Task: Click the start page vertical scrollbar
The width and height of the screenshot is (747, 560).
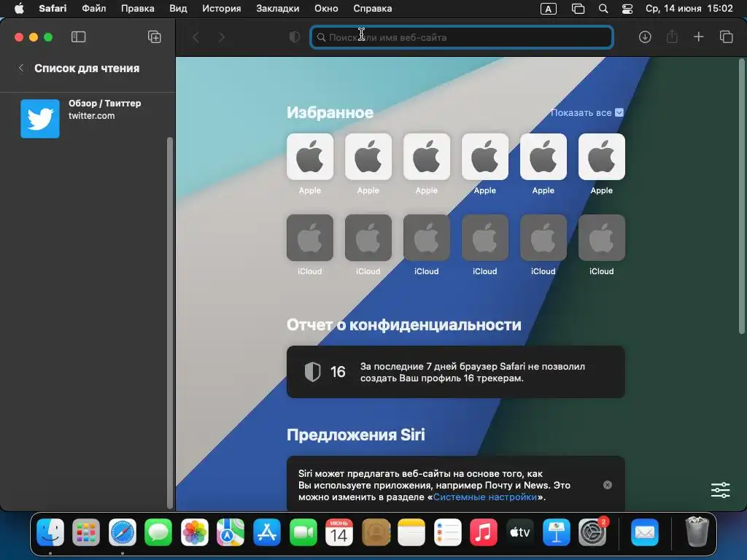Action: click(741, 196)
